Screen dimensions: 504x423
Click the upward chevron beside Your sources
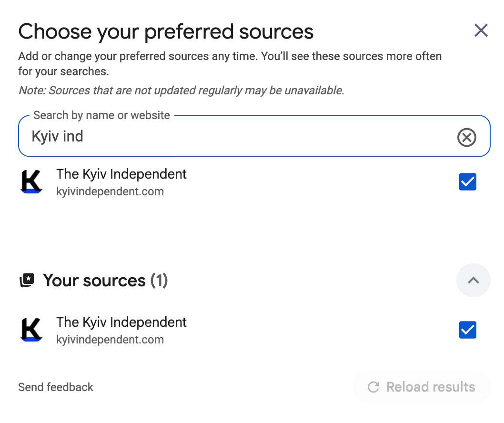(473, 280)
